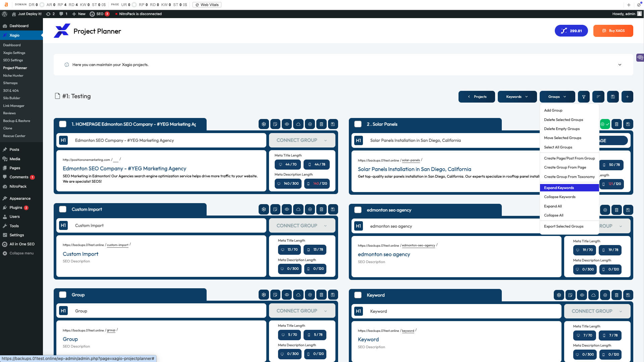
Task: Toggle preview eye of Custom Import group
Action: (287, 209)
